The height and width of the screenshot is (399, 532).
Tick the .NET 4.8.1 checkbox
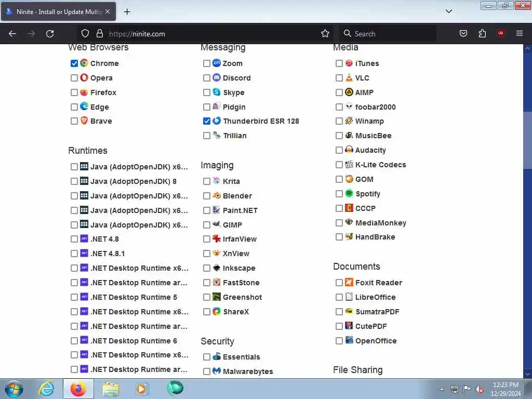coord(74,254)
